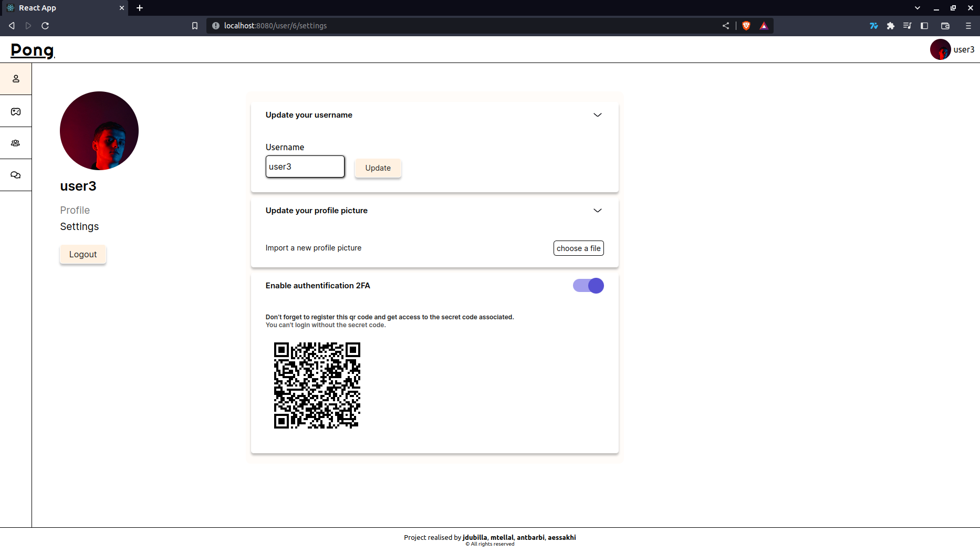This screenshot has height=553, width=980.
Task: Disable the 2FA authentication toggle
Action: [588, 286]
